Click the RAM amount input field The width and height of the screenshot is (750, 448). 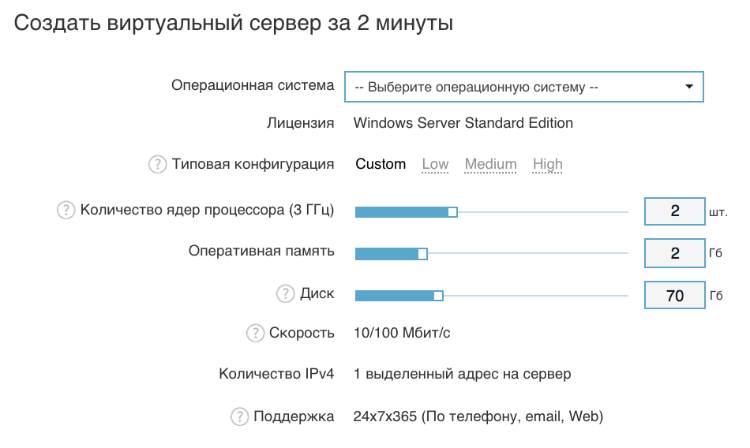click(x=674, y=253)
